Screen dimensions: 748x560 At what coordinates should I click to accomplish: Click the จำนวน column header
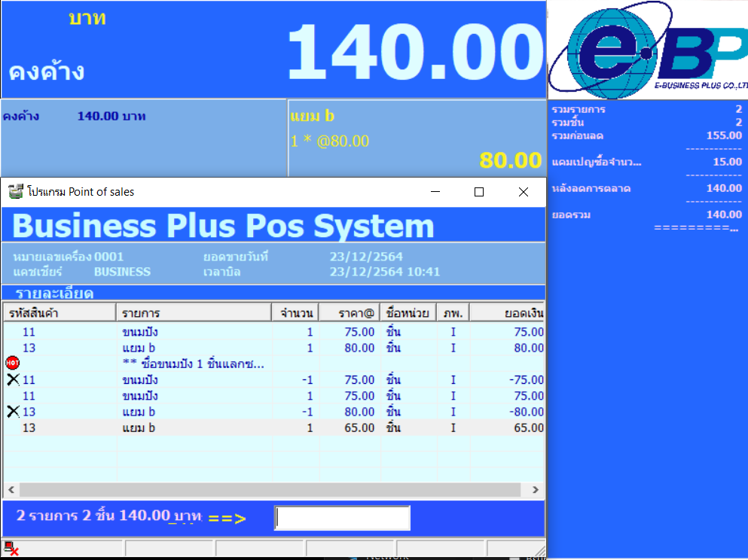click(295, 313)
